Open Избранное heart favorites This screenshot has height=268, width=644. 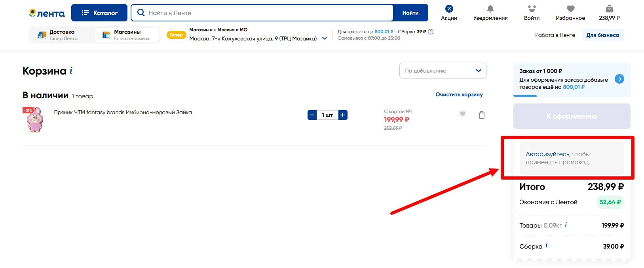(570, 9)
